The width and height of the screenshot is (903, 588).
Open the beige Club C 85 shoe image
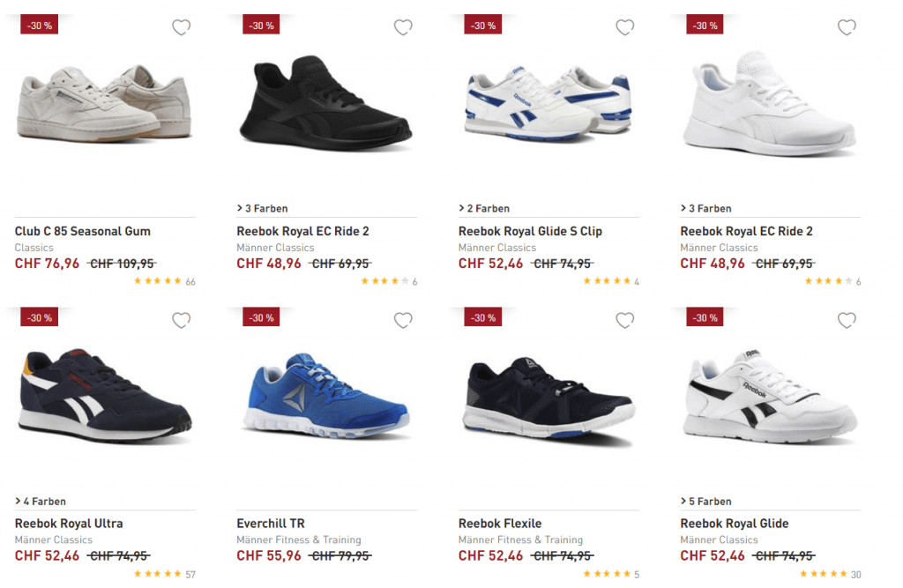pos(104,102)
